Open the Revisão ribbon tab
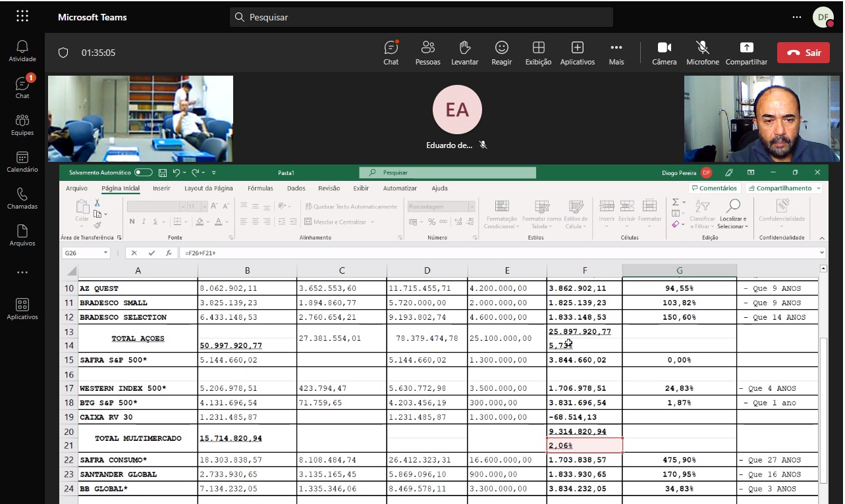 [329, 188]
